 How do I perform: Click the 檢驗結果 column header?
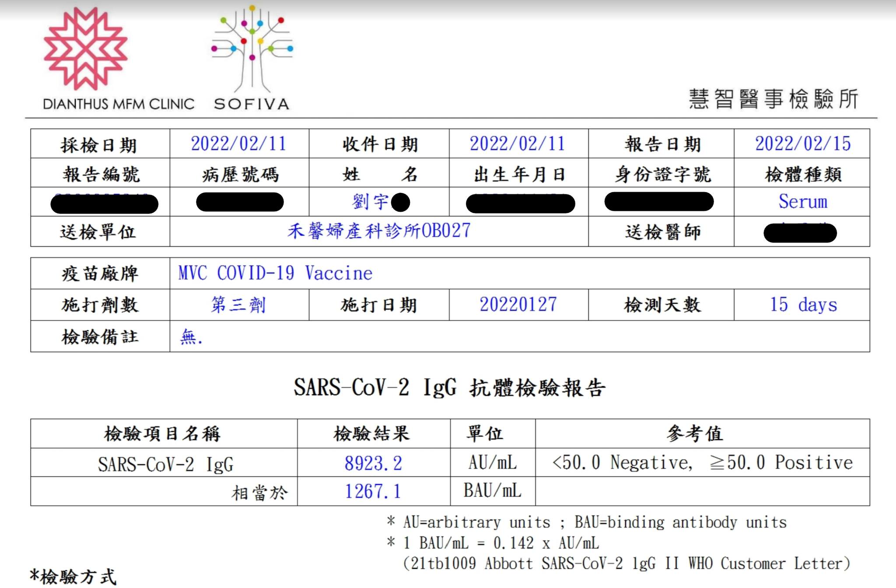tap(374, 434)
